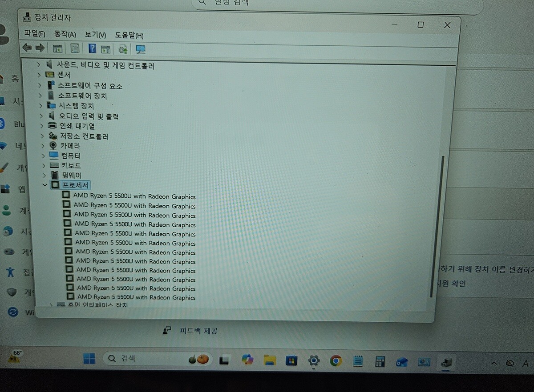The height and width of the screenshot is (392, 534).
Task: Open the 보기(V) menu
Action: point(95,35)
